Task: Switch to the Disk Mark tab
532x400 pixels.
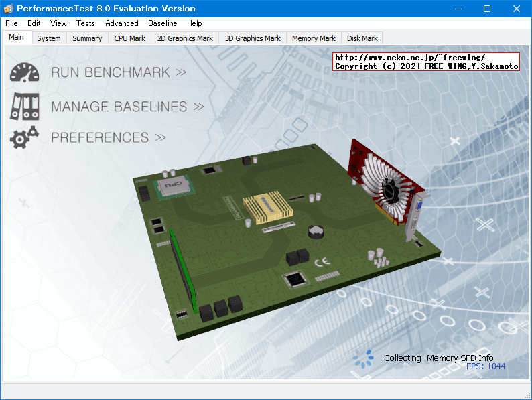Action: point(362,38)
